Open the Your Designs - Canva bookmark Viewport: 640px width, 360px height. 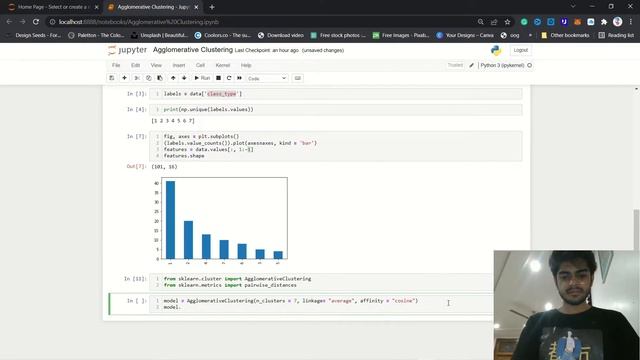pyautogui.click(x=465, y=36)
